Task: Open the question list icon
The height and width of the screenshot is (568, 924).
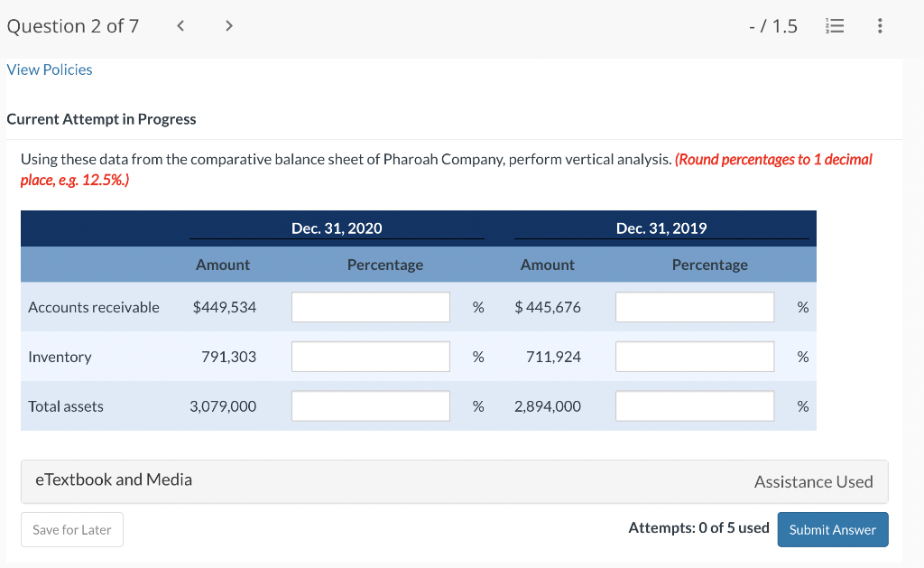Action: click(x=836, y=26)
